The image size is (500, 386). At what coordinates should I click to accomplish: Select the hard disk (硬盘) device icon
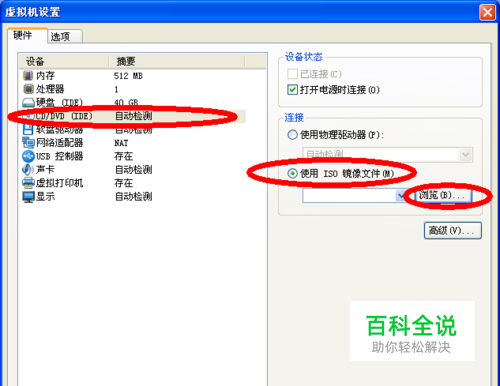(x=28, y=102)
